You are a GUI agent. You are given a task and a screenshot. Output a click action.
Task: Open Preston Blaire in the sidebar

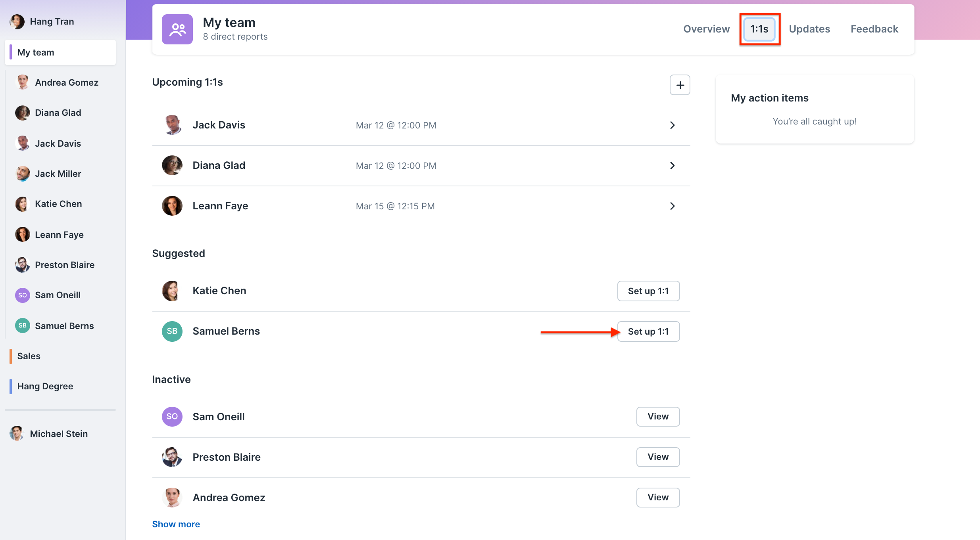point(60,265)
